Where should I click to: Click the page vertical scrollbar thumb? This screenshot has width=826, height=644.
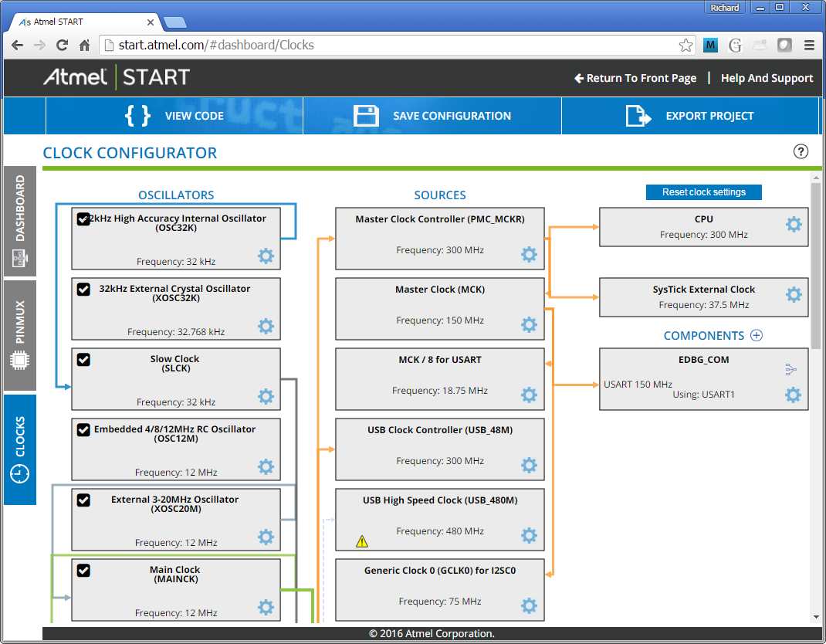click(x=815, y=266)
